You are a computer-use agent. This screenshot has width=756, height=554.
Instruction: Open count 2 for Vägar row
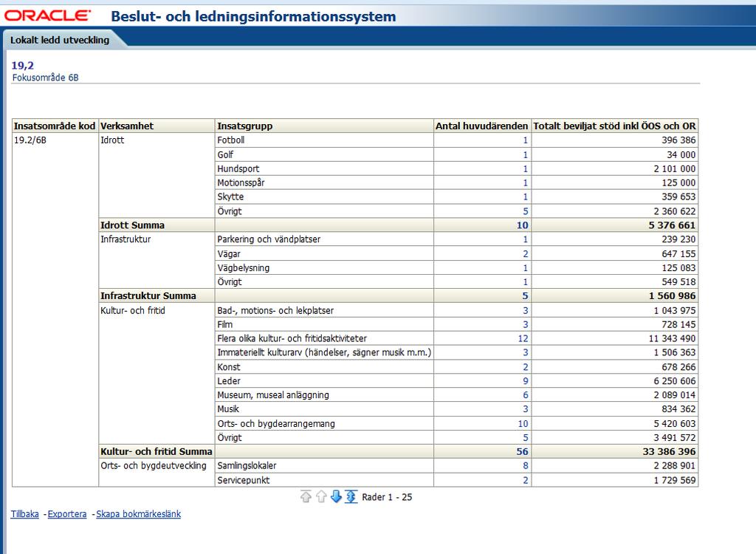pos(526,253)
